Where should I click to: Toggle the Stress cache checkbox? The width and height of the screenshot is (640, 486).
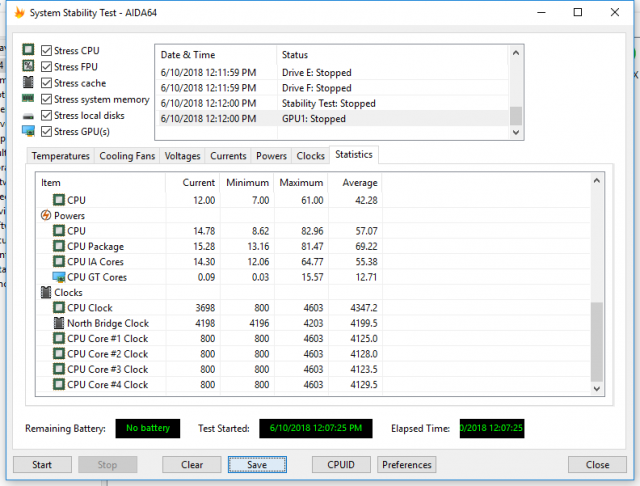click(46, 83)
